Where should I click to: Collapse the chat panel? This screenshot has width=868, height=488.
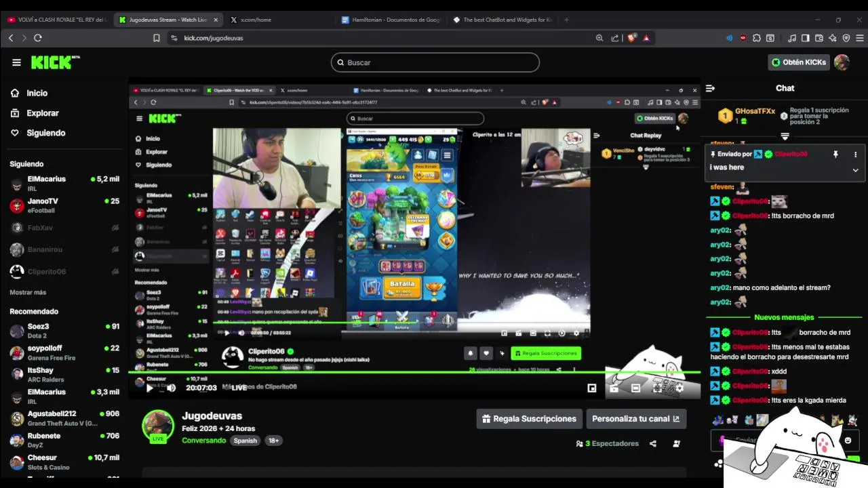(710, 88)
